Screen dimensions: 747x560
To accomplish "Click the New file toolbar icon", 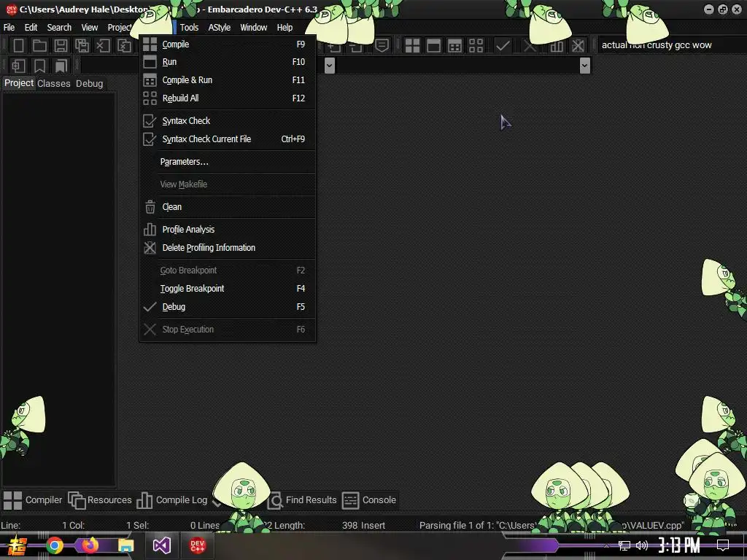I will 18,46.
